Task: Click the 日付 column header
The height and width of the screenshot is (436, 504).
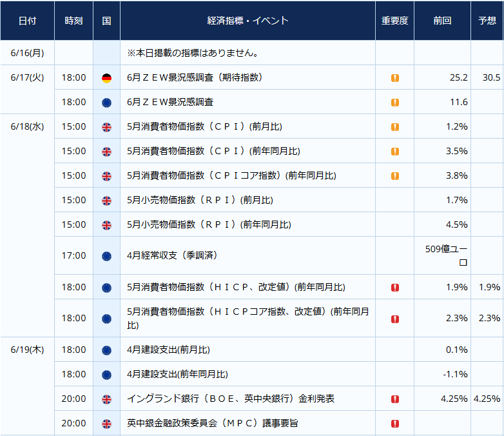Action: (x=27, y=21)
